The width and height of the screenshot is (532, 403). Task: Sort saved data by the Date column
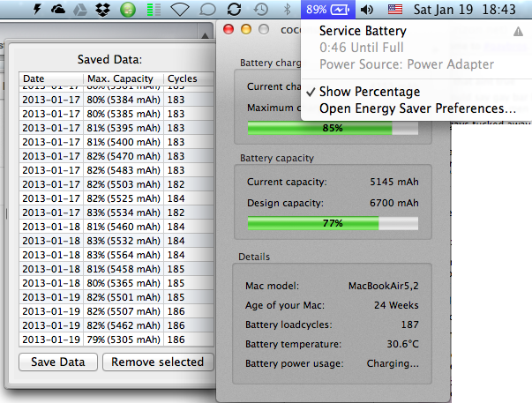tap(51, 78)
